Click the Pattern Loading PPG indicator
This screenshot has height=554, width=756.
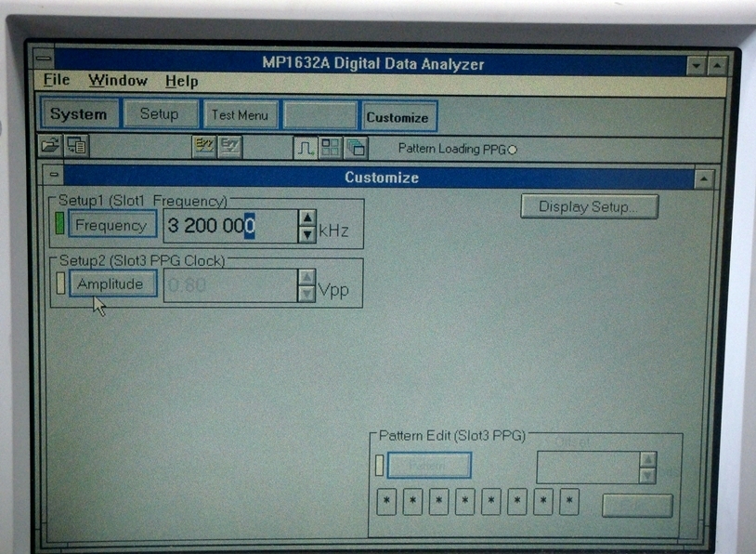(513, 150)
